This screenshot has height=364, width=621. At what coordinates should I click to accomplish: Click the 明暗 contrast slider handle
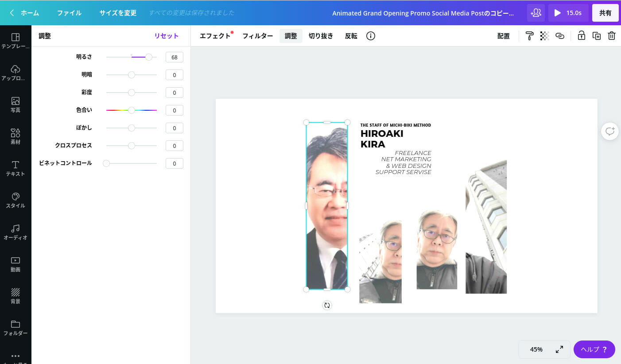[132, 75]
